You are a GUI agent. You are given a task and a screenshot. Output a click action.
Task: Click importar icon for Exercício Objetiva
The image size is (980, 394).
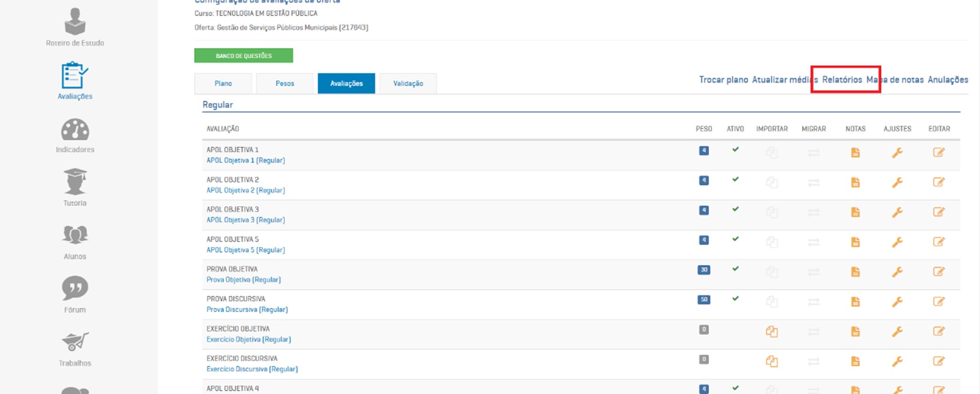point(772,332)
